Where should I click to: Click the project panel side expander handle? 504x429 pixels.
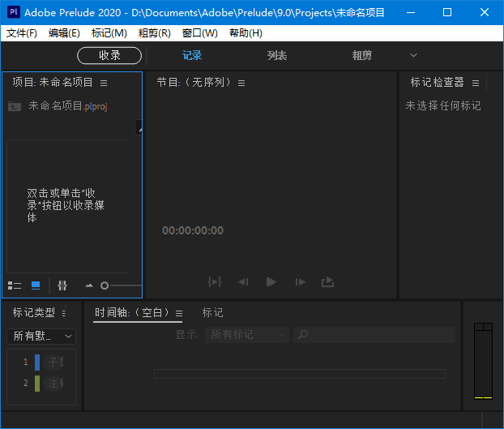pyautogui.click(x=139, y=127)
